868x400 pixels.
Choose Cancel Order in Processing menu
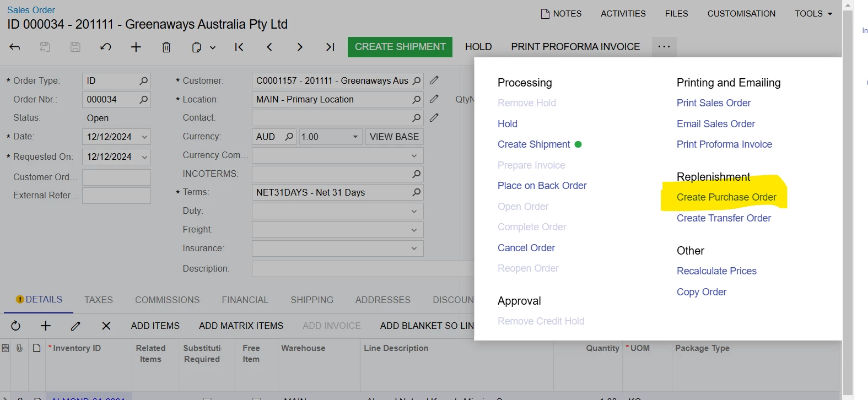click(526, 248)
